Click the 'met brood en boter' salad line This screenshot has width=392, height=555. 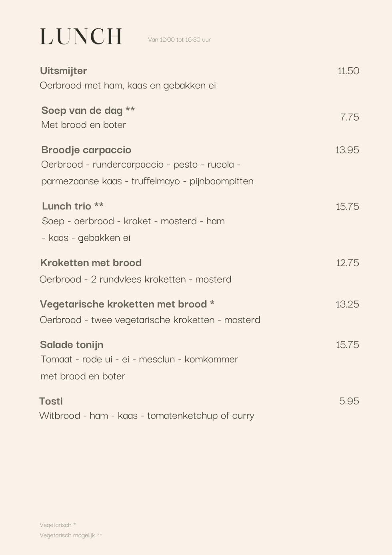point(83,376)
